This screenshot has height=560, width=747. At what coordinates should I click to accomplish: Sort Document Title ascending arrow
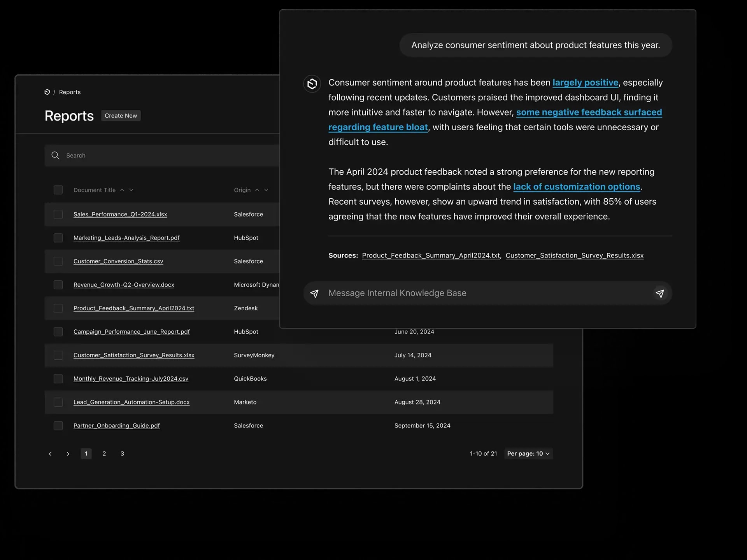[122, 190]
